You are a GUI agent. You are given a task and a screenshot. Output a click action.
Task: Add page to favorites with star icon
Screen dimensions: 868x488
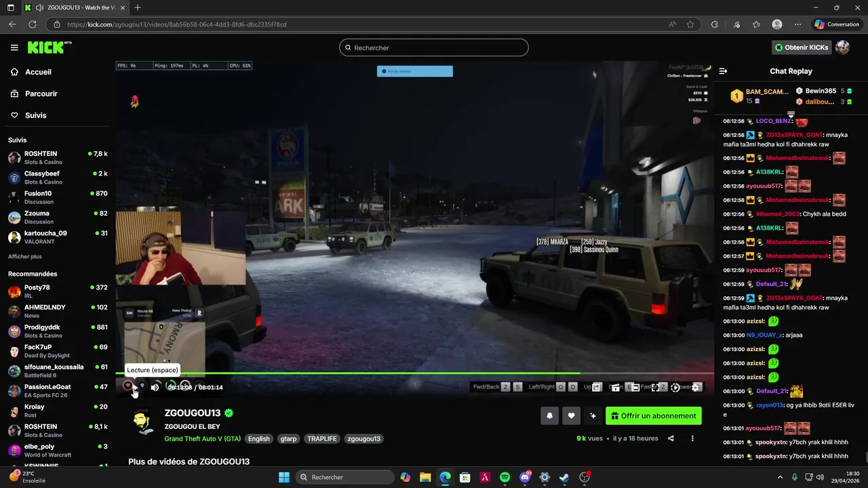tap(690, 24)
